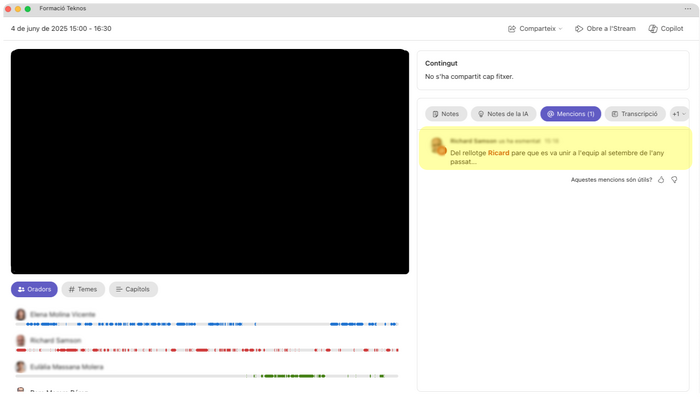Image resolution: width=700 pixels, height=403 pixels.
Task: Click the mention author's avatar icon
Action: coord(438,146)
